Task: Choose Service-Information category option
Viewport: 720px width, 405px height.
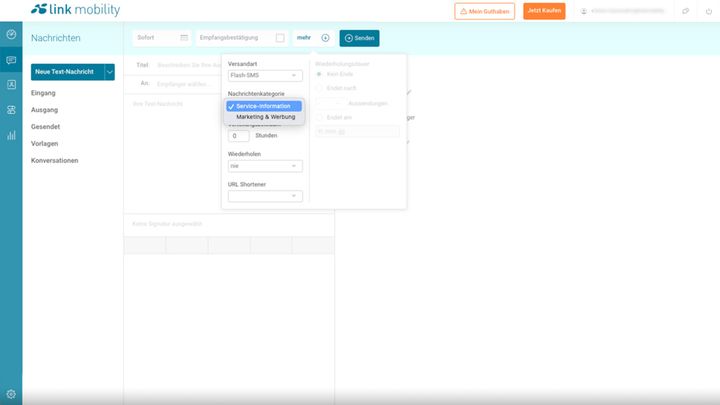Action: [x=264, y=106]
